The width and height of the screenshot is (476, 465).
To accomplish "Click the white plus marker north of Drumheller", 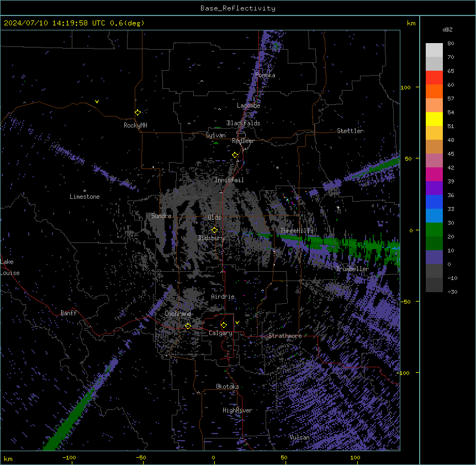I will [x=338, y=207].
